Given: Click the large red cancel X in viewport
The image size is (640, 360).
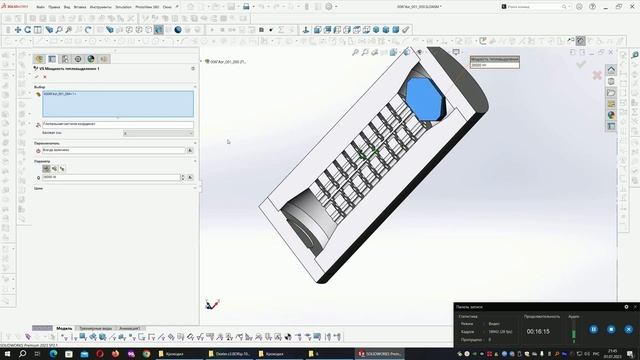Looking at the screenshot, I should (x=597, y=75).
